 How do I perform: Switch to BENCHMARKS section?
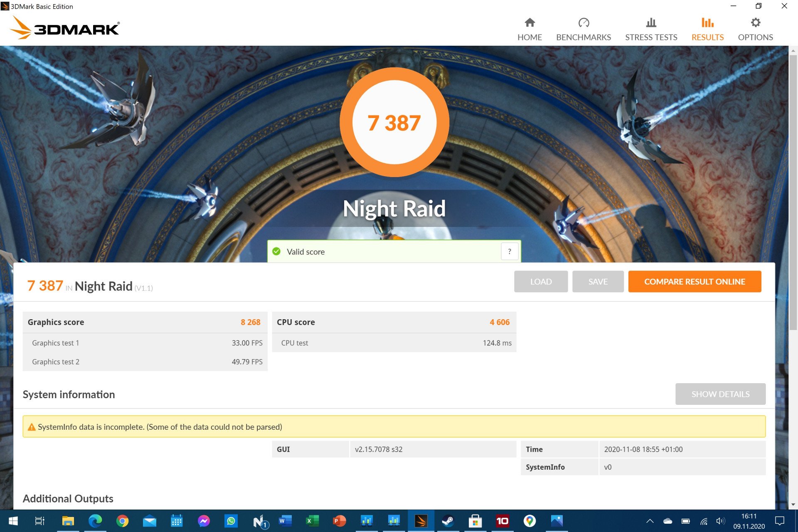[584, 30]
